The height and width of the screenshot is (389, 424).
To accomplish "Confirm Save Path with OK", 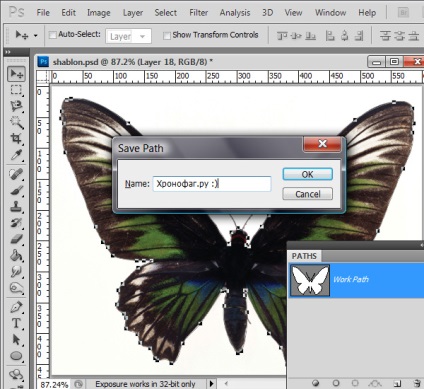I will (307, 174).
